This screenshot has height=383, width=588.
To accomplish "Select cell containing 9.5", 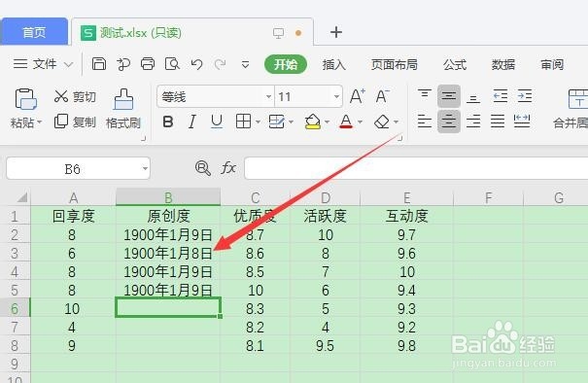I will [x=326, y=345].
